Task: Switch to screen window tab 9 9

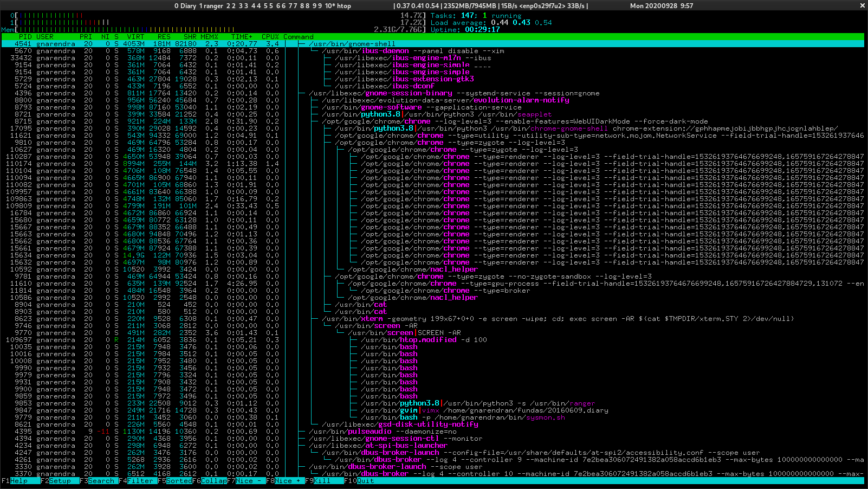Action: (x=318, y=6)
